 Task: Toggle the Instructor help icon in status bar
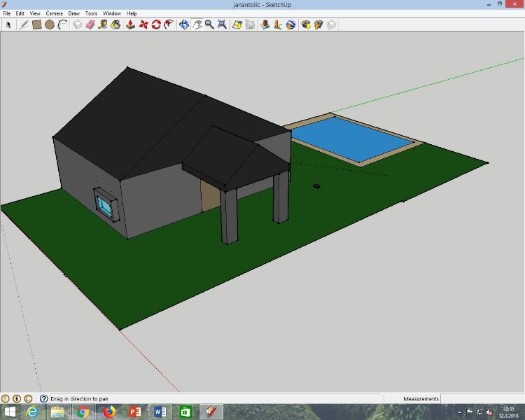[43, 398]
